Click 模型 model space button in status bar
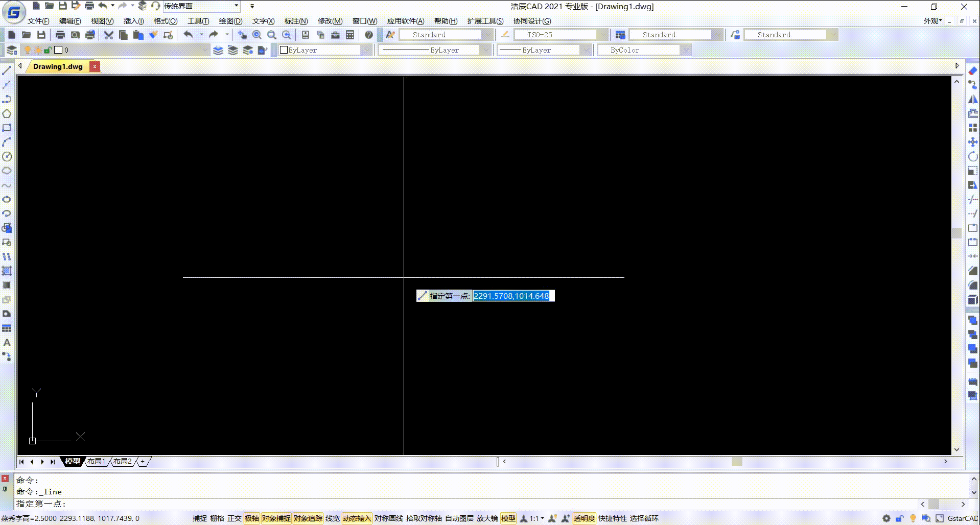 coord(508,518)
